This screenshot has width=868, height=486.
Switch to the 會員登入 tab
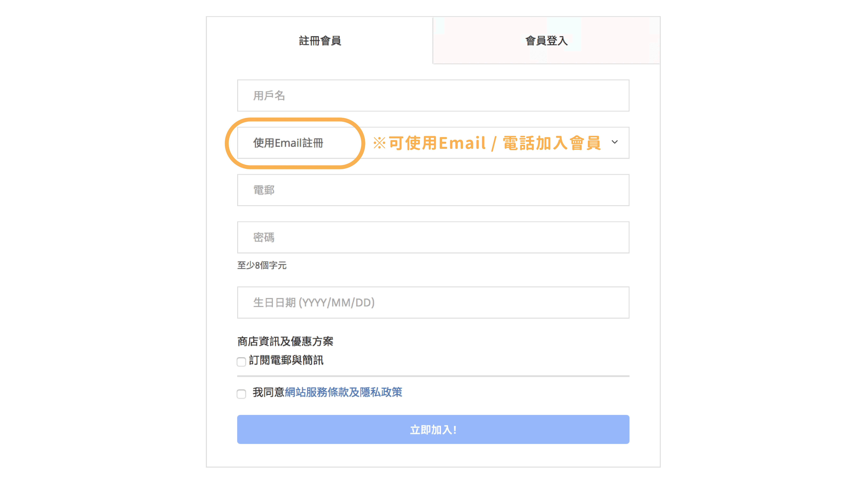[x=546, y=40]
